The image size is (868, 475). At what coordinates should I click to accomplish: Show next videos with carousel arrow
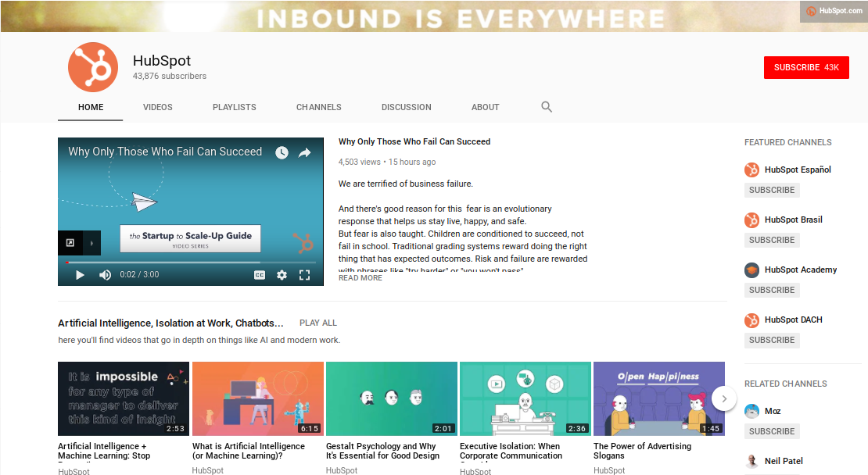pyautogui.click(x=723, y=398)
